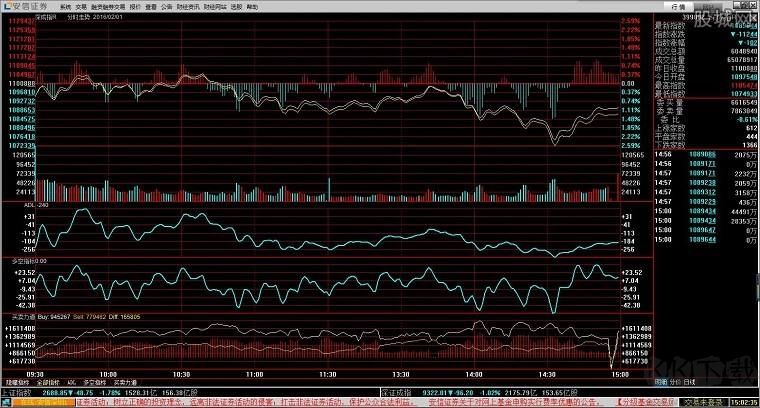Open the 融资融券交易 menu
Screen dimensions: 760x408
(108, 5)
